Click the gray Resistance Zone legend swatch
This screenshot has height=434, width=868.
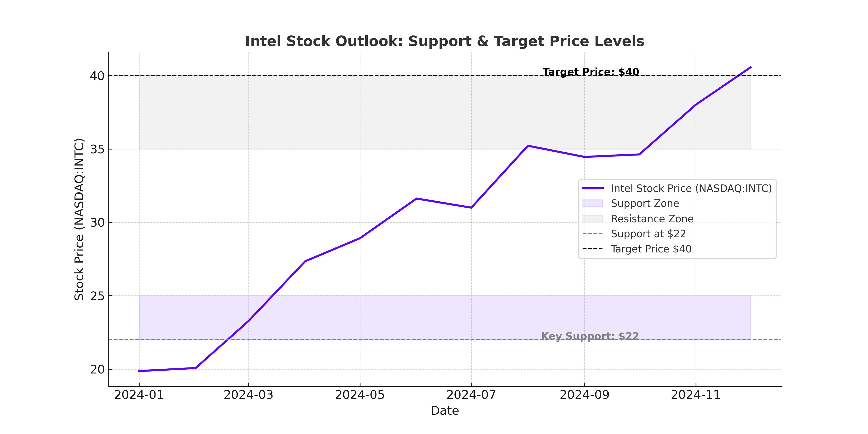tap(592, 219)
